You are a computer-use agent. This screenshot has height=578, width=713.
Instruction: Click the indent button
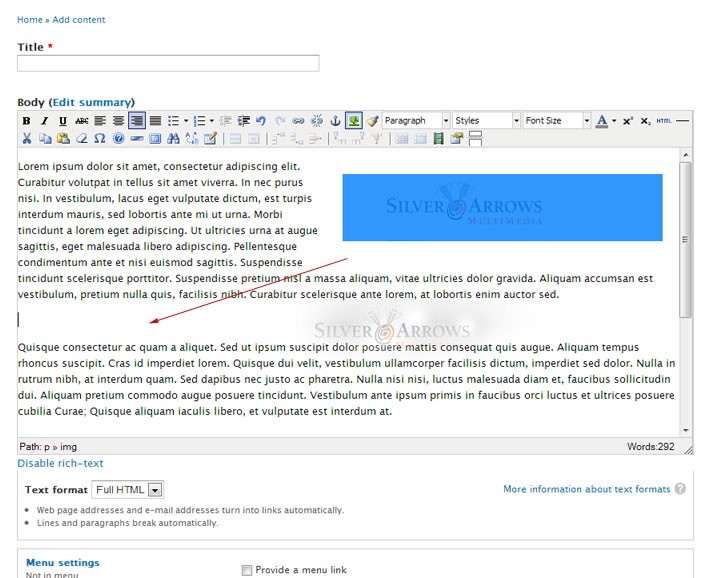click(244, 121)
